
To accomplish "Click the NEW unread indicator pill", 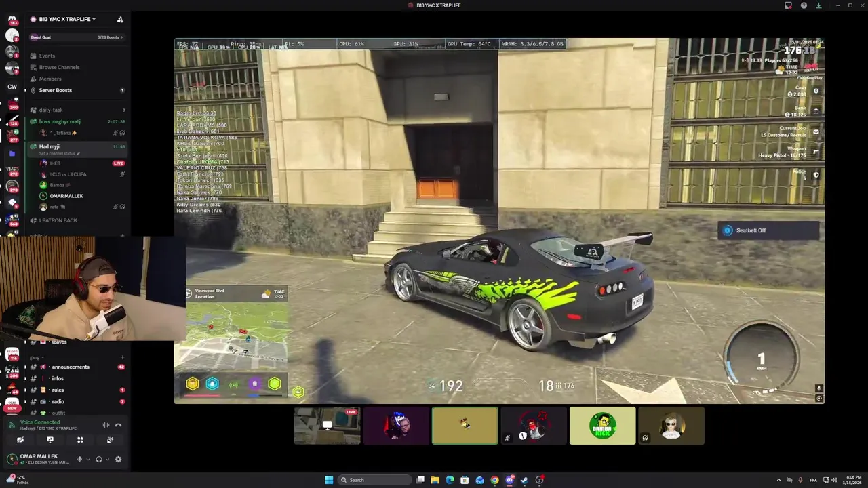I will 12,409.
